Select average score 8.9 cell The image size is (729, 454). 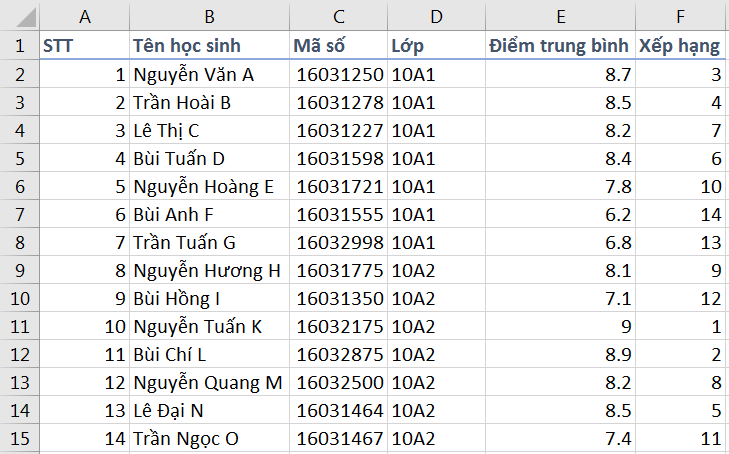560,354
